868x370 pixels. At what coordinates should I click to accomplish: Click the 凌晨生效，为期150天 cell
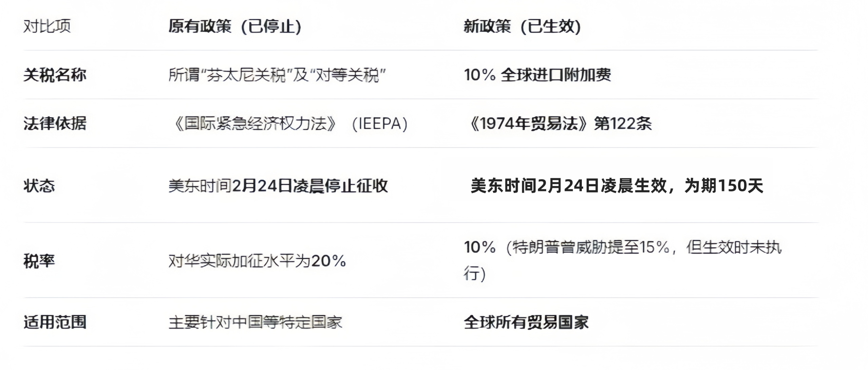[x=617, y=186]
